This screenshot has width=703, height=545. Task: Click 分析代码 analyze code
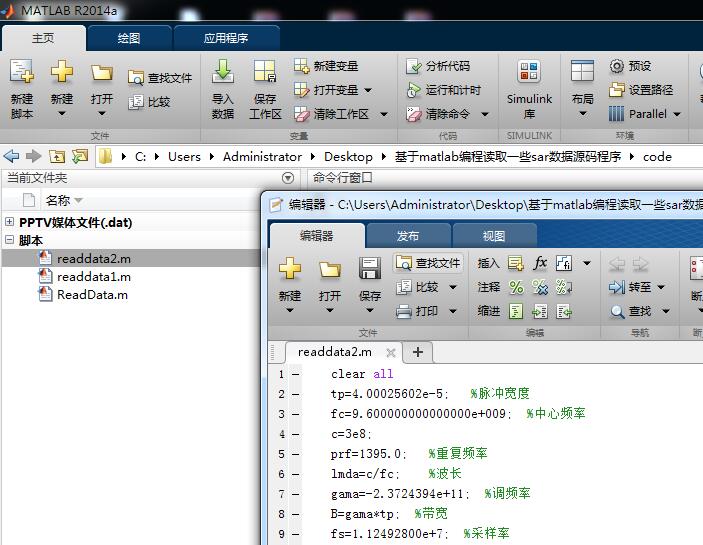point(438,66)
